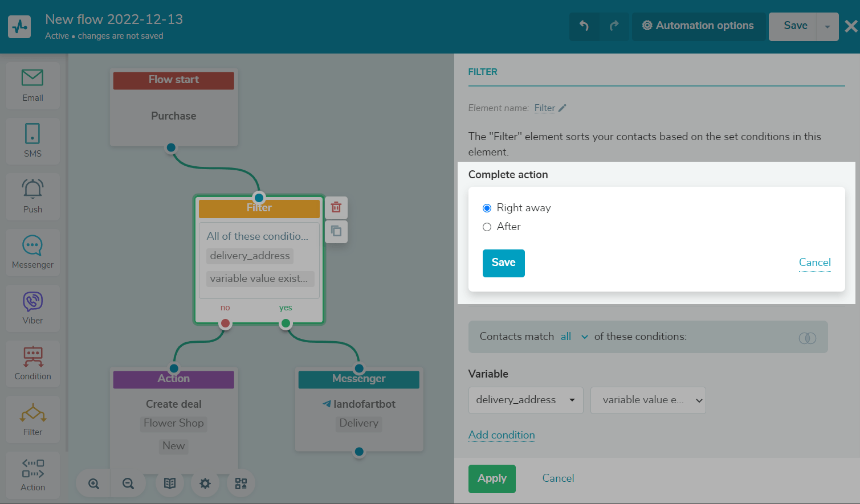Viewport: 860px width, 504px height.
Task: Click the Push notification bell icon
Action: pyautogui.click(x=32, y=189)
